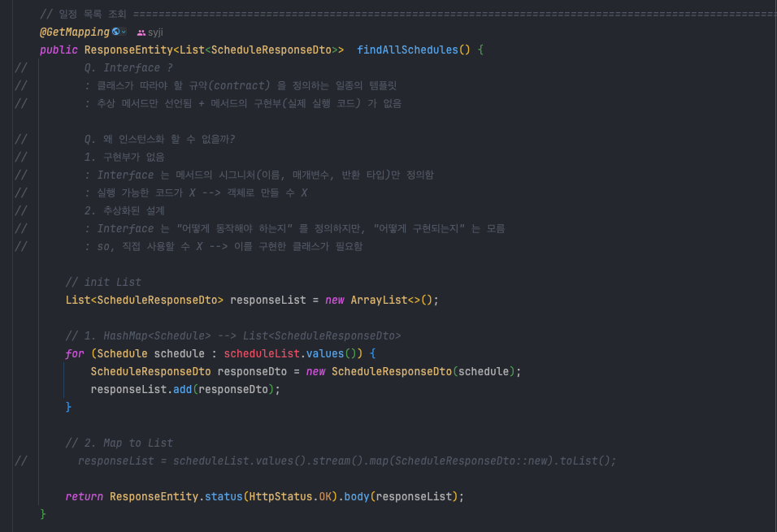This screenshot has height=532, width=777.
Task: Click the 'return' keyword
Action: (85, 496)
